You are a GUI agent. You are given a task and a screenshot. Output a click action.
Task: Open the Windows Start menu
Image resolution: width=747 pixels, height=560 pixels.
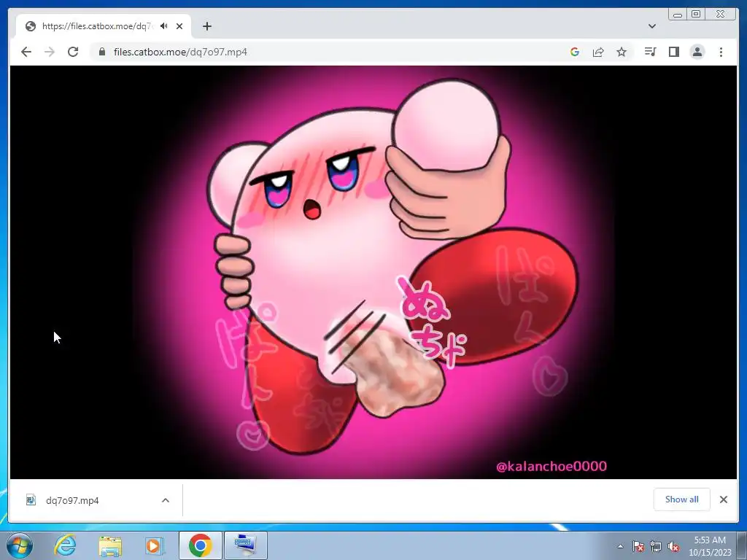point(20,545)
